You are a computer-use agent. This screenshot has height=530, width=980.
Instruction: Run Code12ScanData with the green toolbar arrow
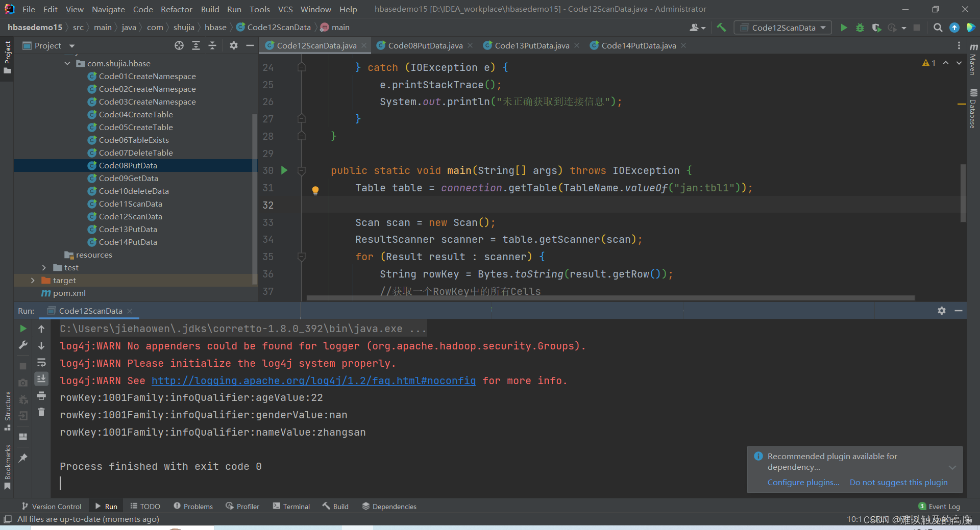(x=844, y=28)
